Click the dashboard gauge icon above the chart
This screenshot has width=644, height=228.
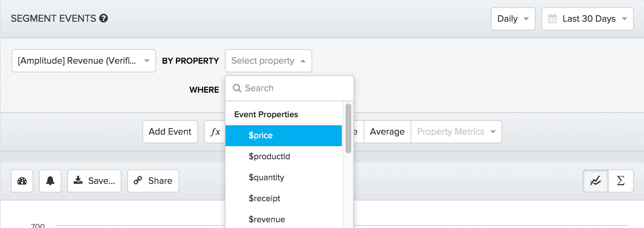point(22,181)
